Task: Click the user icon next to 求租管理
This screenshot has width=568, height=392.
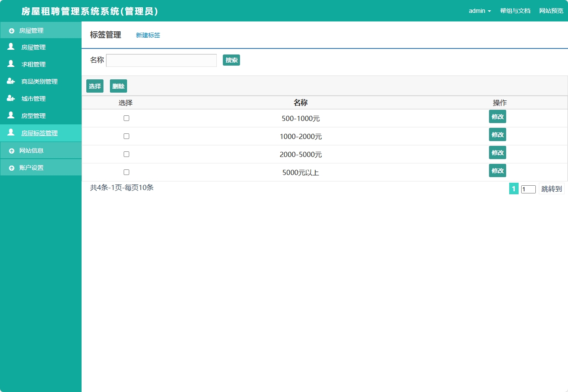Action: pos(11,64)
